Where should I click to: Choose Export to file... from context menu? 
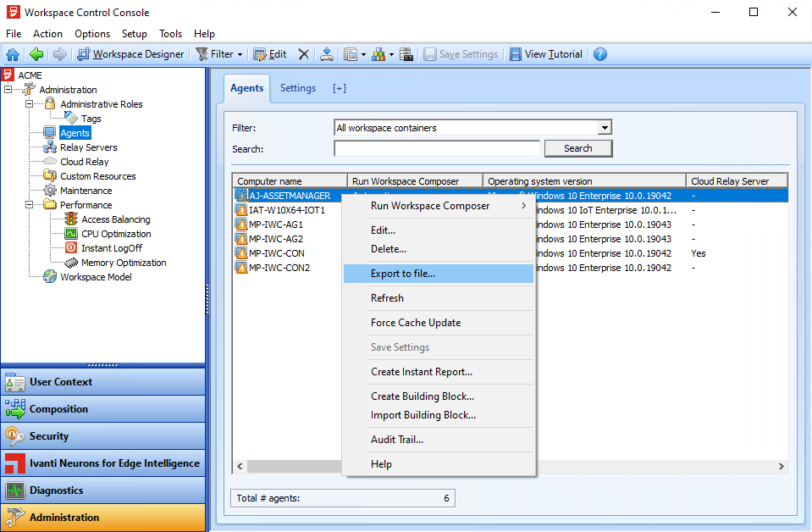(x=402, y=274)
